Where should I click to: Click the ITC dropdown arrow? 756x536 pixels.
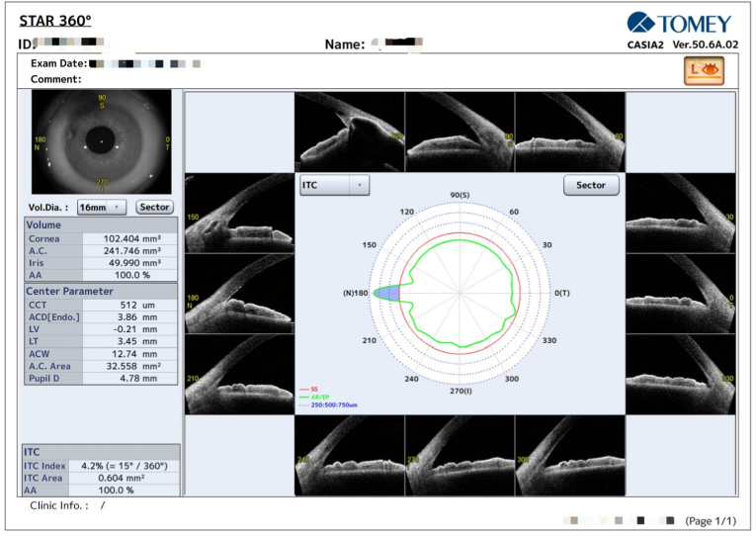(359, 185)
